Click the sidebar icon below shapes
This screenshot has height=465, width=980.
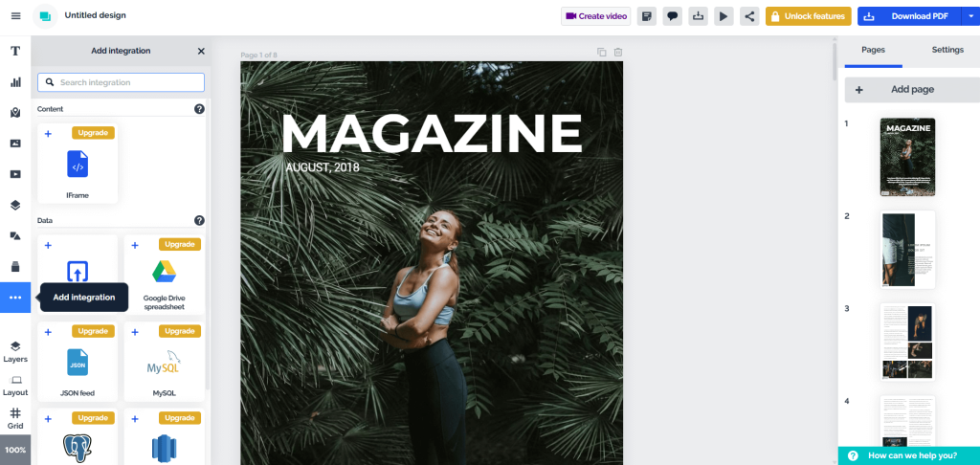click(x=15, y=267)
